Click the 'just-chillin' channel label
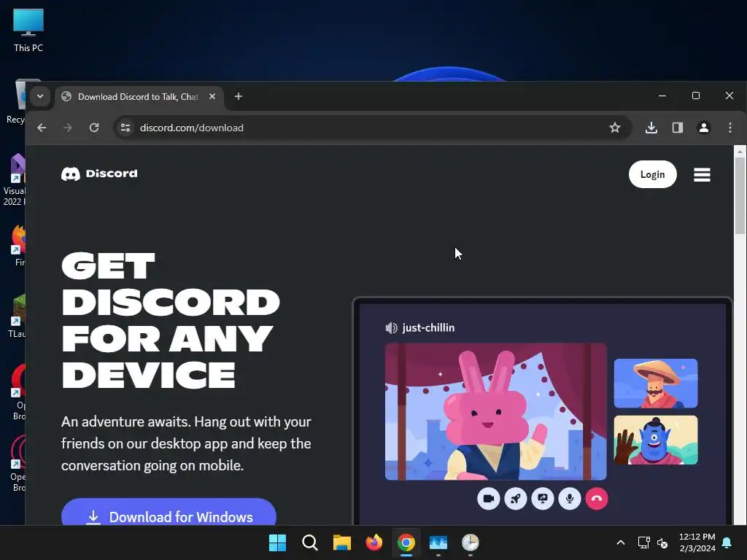This screenshot has height=560, width=747. point(428,327)
